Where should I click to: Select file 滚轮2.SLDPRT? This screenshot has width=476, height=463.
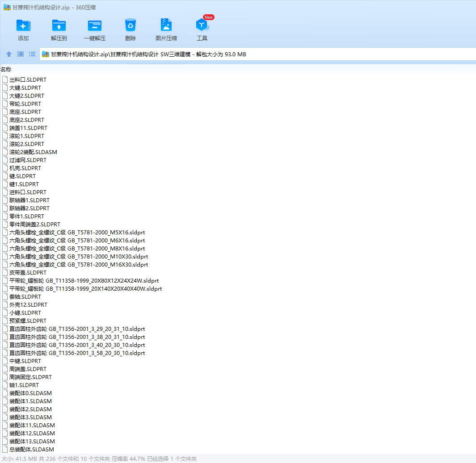click(x=27, y=144)
